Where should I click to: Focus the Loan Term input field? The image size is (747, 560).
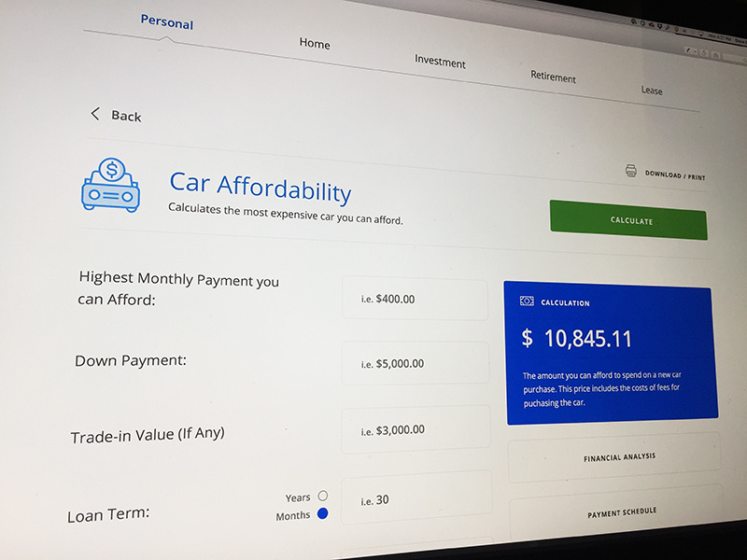click(416, 497)
